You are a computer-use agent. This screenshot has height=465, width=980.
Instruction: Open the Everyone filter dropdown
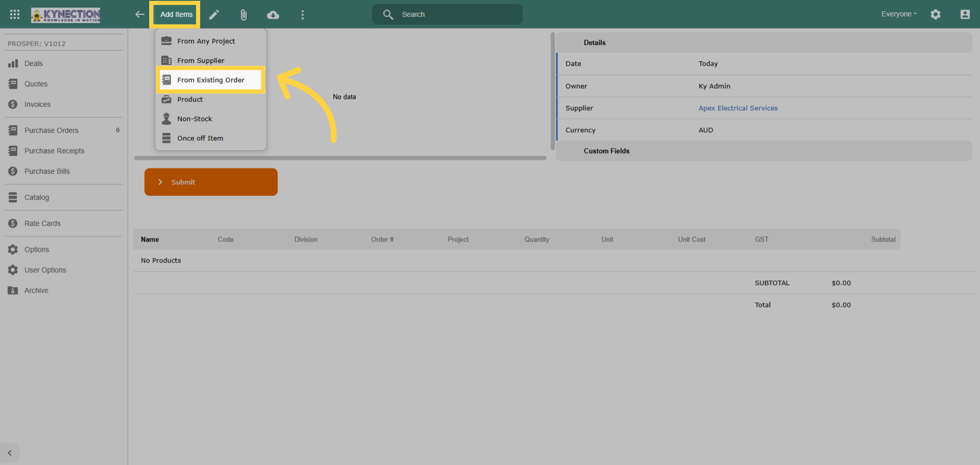[x=899, y=14]
